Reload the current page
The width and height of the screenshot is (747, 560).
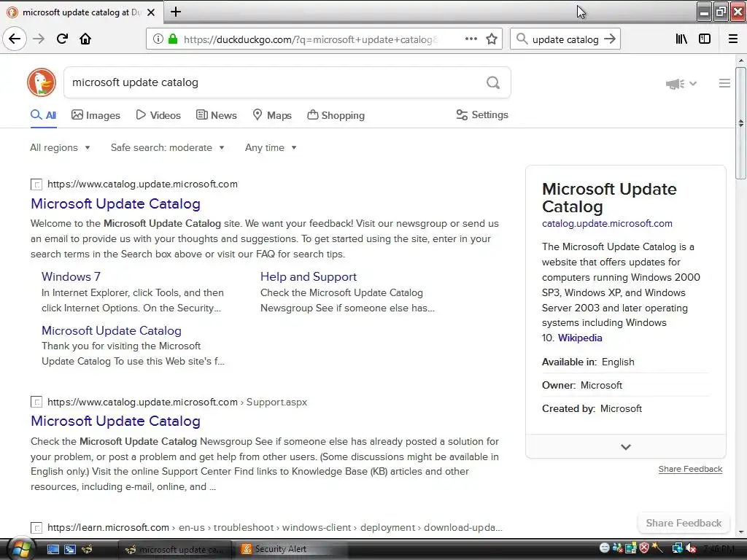[62, 39]
